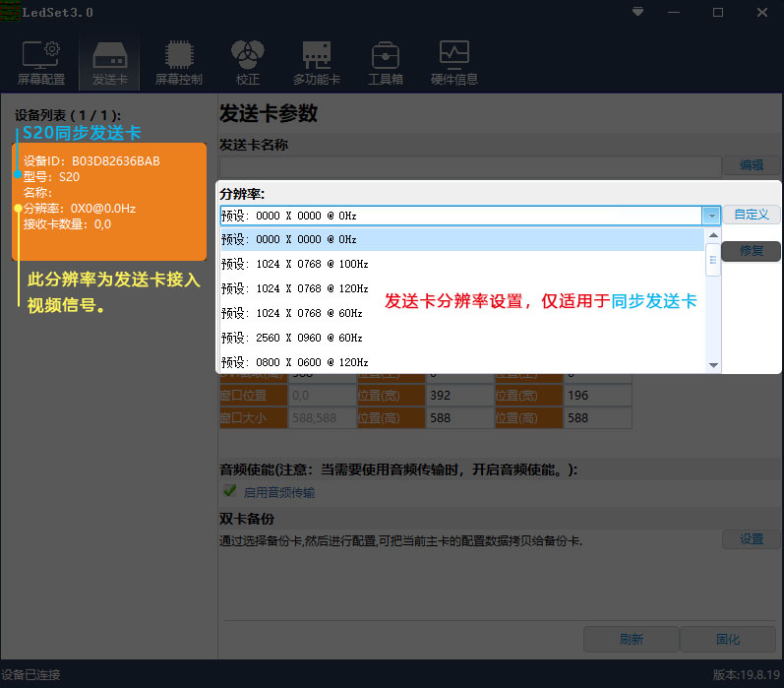
Task: Click the title bar dropdown menu icon
Action: coord(637,12)
